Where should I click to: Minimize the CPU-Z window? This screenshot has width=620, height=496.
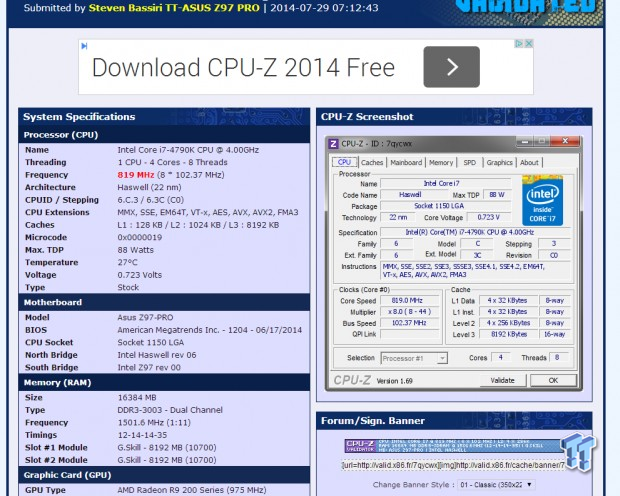click(x=525, y=141)
